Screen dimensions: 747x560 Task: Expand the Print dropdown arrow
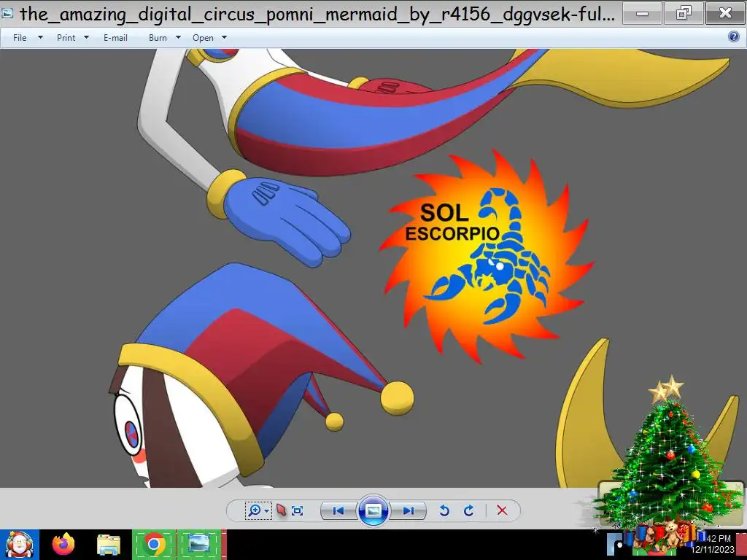pyautogui.click(x=86, y=37)
